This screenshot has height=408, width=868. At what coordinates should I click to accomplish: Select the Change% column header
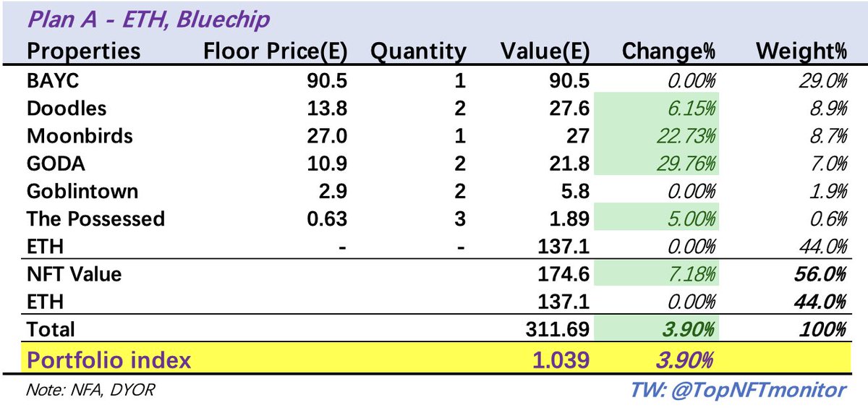(668, 51)
